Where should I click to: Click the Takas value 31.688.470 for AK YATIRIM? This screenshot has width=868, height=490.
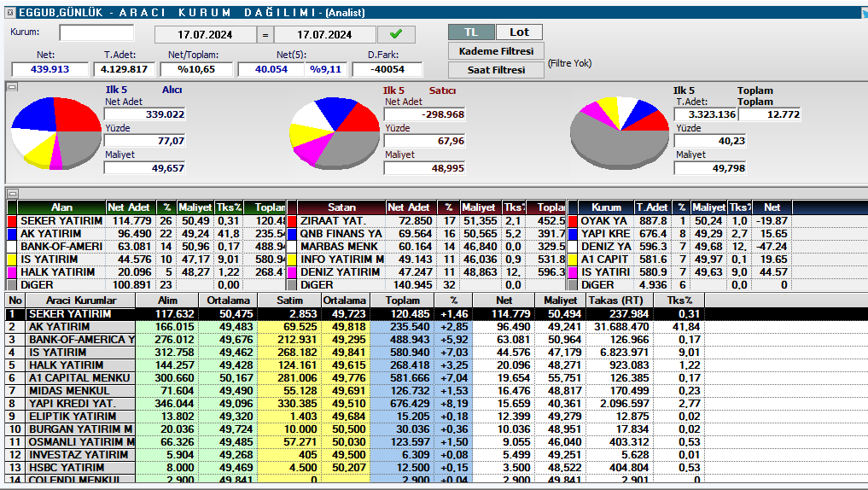(x=621, y=327)
